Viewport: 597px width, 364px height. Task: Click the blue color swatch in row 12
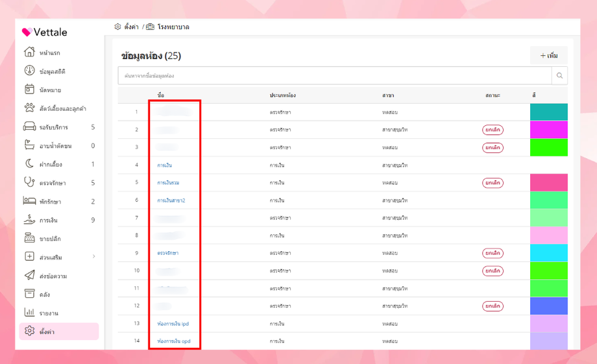[548, 306]
